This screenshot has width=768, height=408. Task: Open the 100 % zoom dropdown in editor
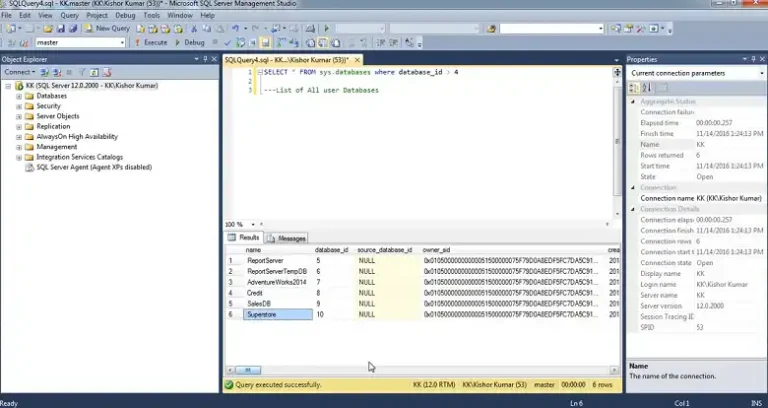tap(253, 224)
